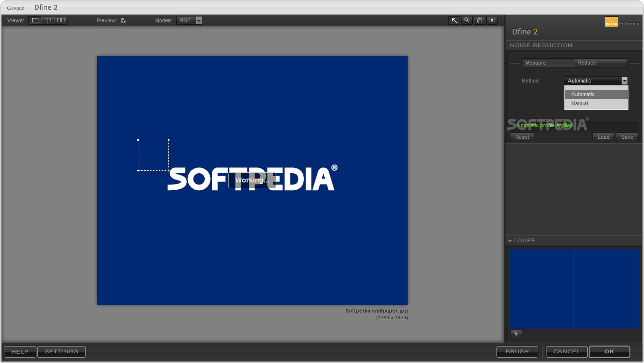Click the Method dropdown arrow
The width and height of the screenshot is (644, 363).
pos(625,81)
